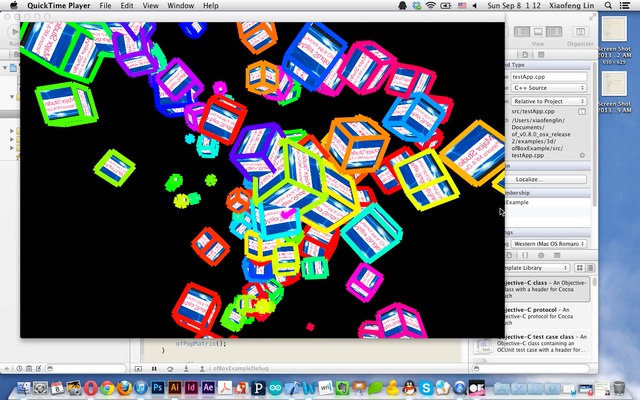Open the Template Library filter dropdown
This screenshot has width=640, height=400.
537,268
